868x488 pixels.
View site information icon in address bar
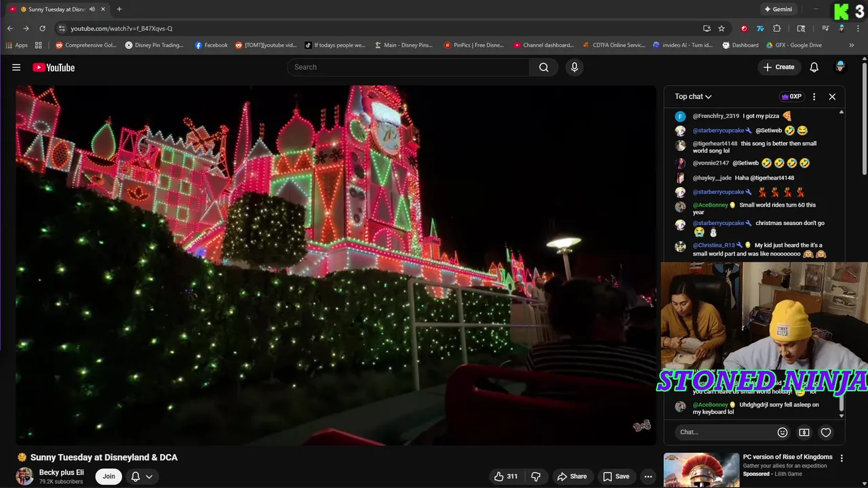(x=62, y=28)
